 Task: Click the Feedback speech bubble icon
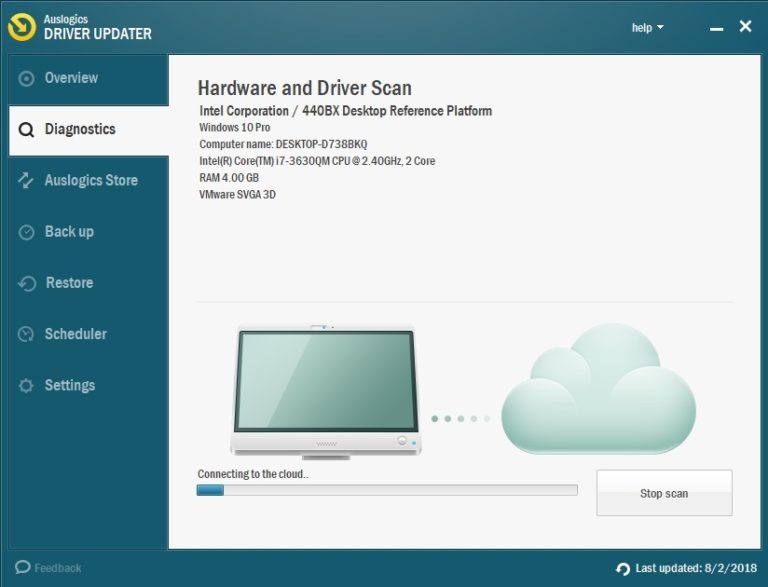tap(22, 568)
